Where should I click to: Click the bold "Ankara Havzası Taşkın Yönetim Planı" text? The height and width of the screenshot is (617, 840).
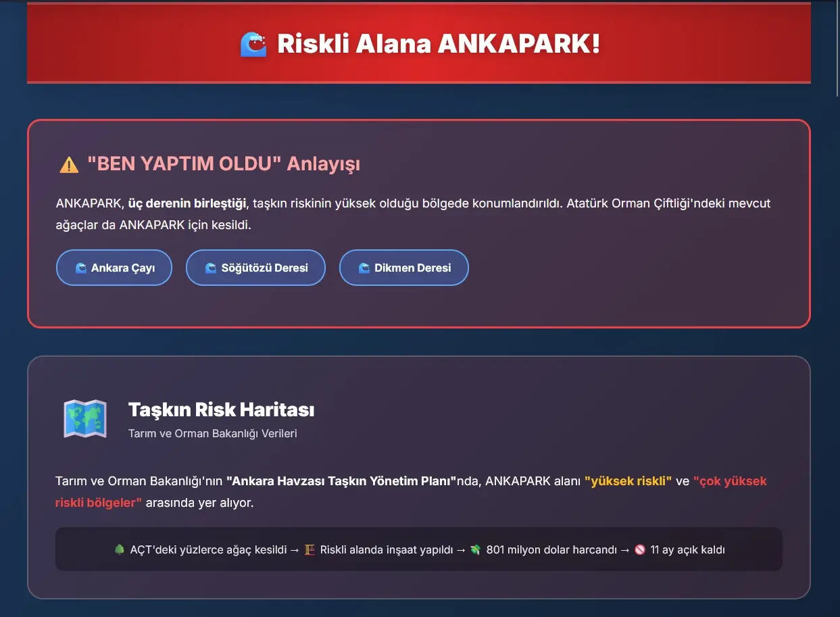342,482
